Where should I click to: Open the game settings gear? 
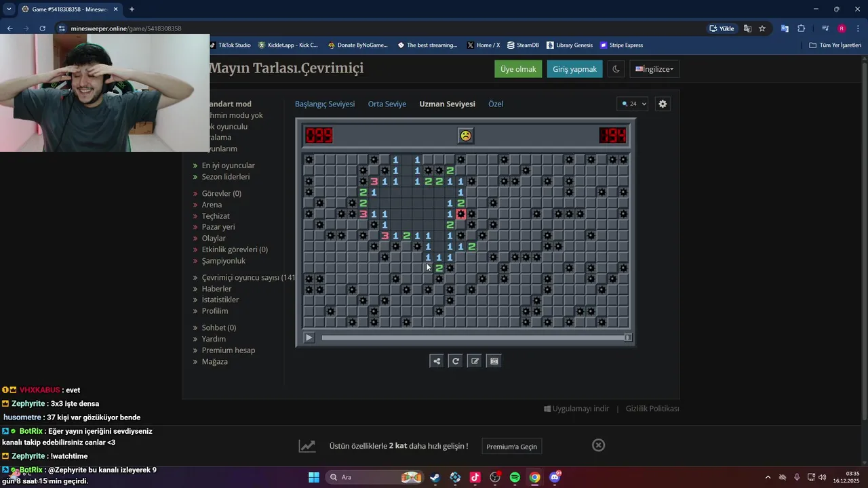point(663,104)
